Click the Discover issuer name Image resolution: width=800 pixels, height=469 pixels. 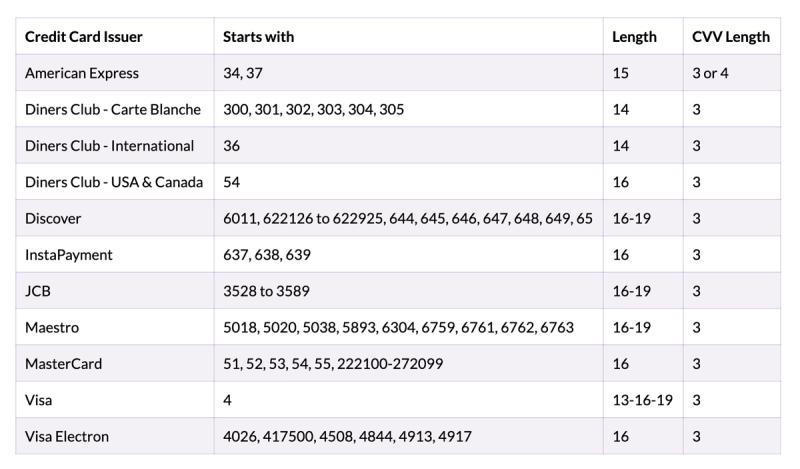pyautogui.click(x=53, y=218)
